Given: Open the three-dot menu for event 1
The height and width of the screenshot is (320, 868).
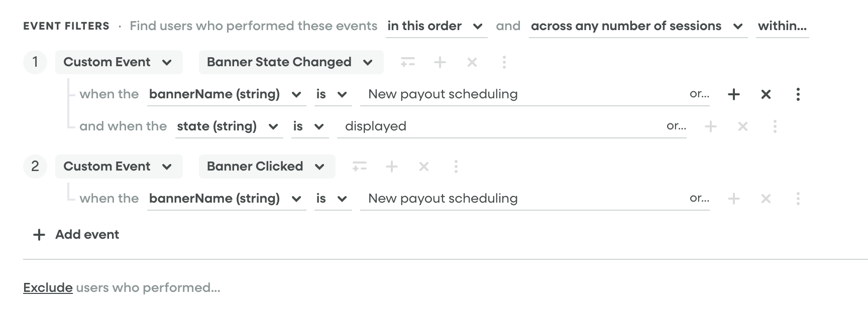Looking at the screenshot, I should 504,62.
